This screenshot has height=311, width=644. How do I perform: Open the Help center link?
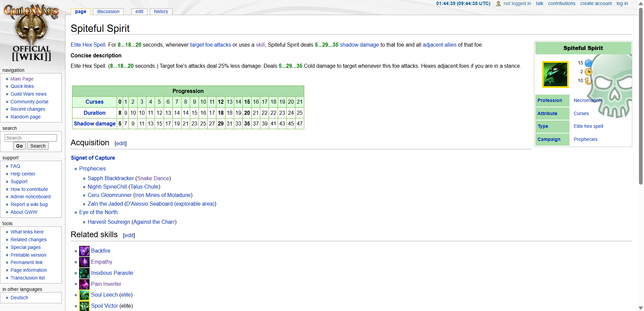[x=22, y=174]
